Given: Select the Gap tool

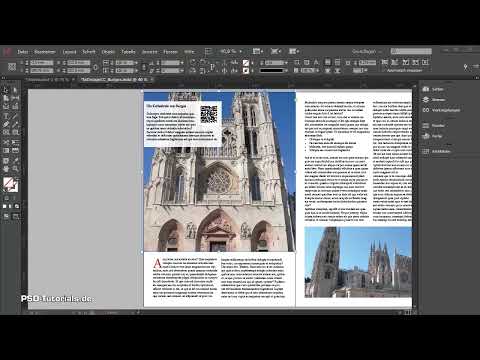Looking at the screenshot, I should [15, 99].
